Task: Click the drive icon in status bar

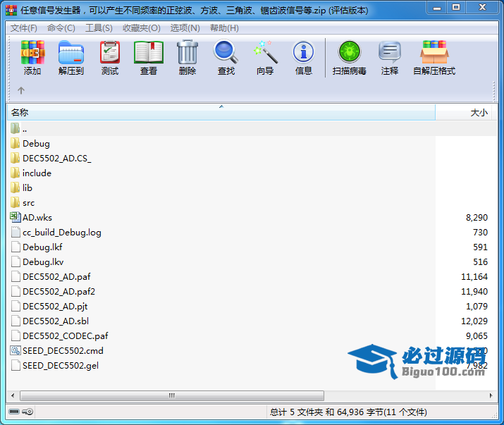Action: point(14,412)
